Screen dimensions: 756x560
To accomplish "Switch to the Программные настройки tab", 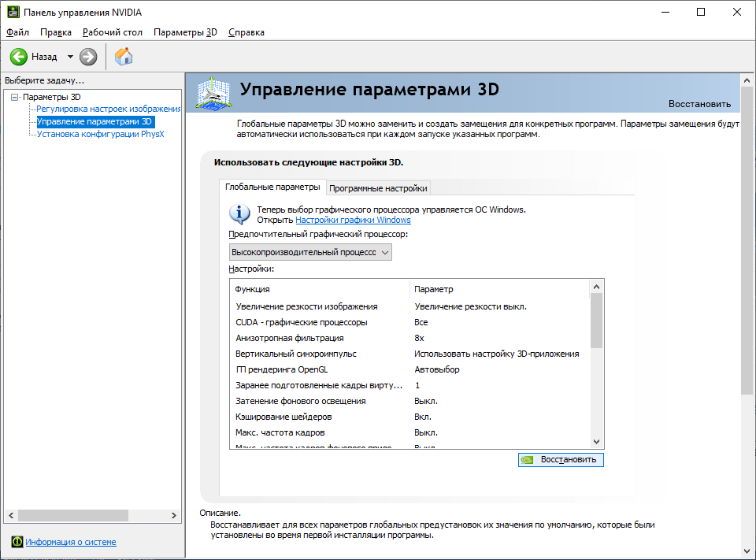I will (x=378, y=188).
